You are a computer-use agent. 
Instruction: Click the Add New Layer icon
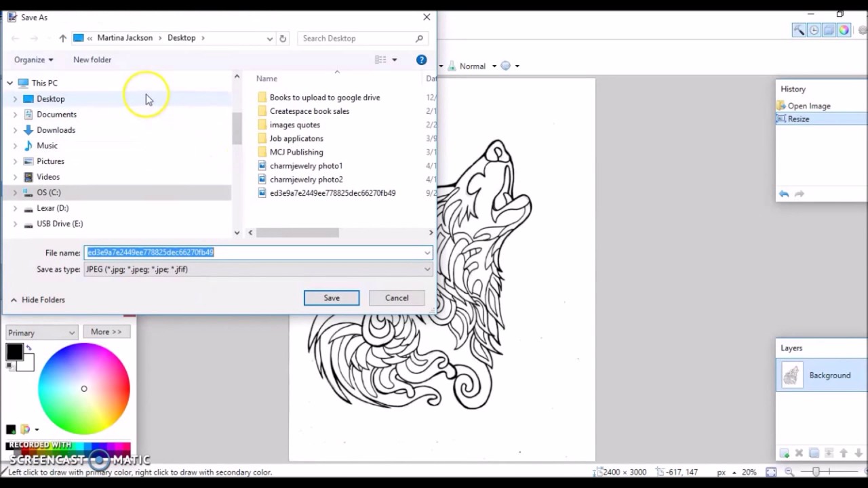tap(785, 453)
